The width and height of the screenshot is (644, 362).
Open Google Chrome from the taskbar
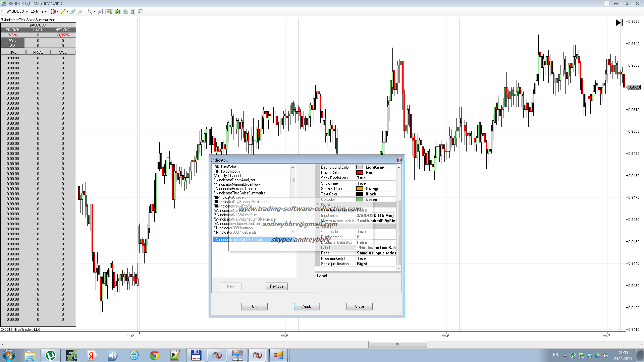[x=155, y=355]
